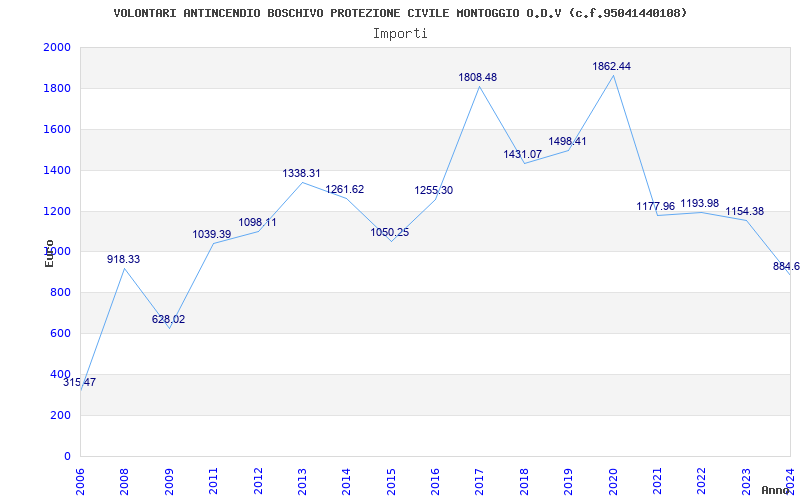Select data label 1098.11
The image size is (800, 500).
(x=257, y=222)
